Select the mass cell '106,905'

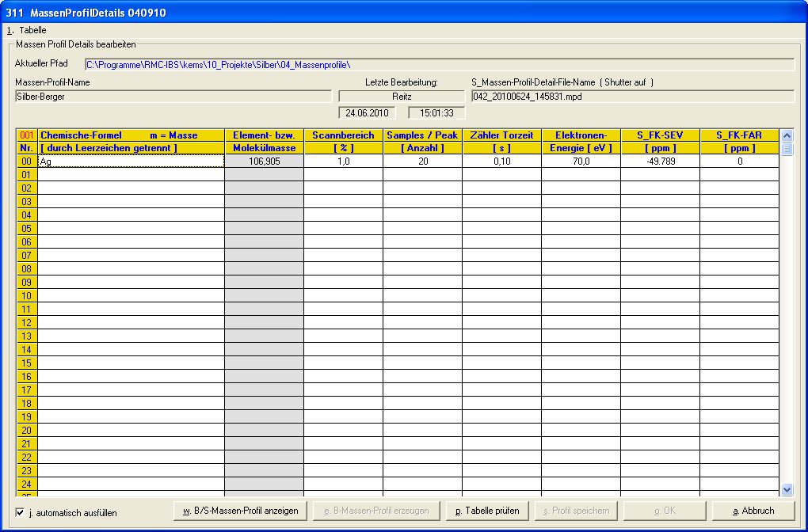coord(265,161)
